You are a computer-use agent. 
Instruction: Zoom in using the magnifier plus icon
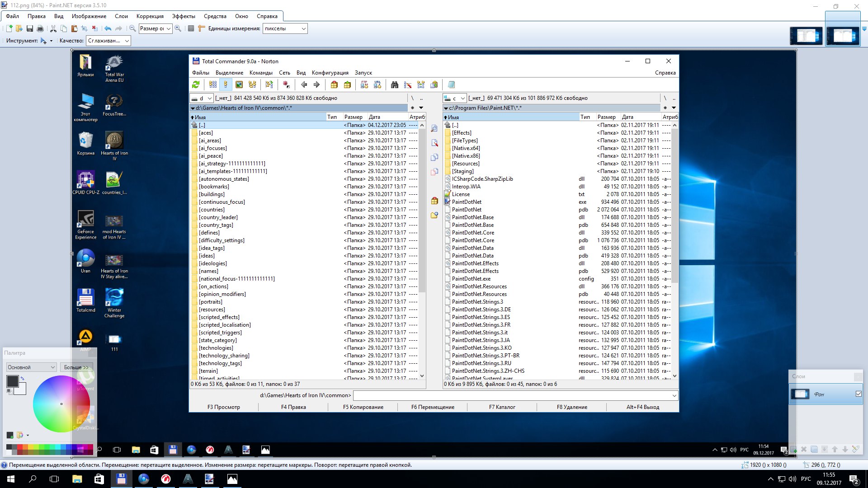pyautogui.click(x=178, y=28)
